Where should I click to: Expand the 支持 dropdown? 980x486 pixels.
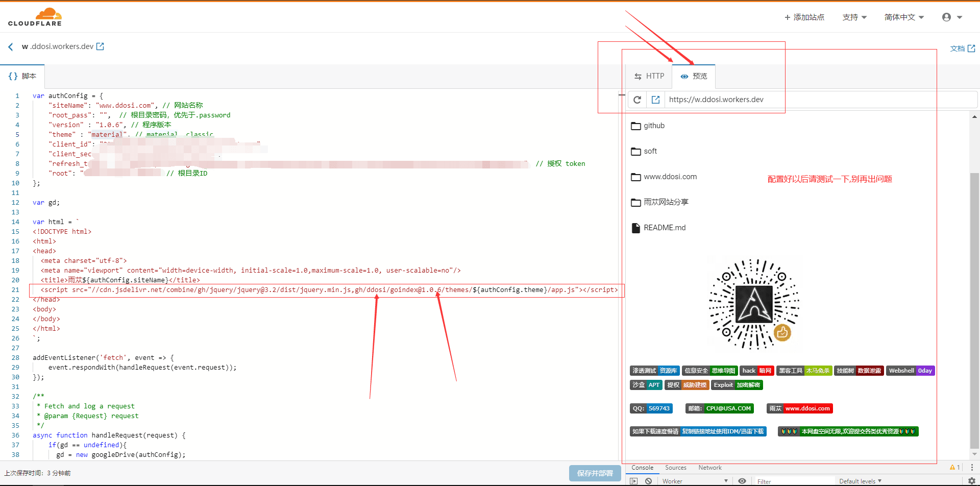pyautogui.click(x=854, y=17)
